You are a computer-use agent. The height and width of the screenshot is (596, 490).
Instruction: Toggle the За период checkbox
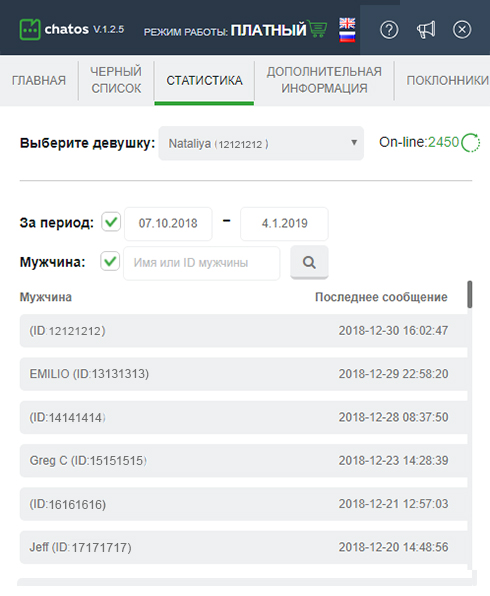(111, 222)
